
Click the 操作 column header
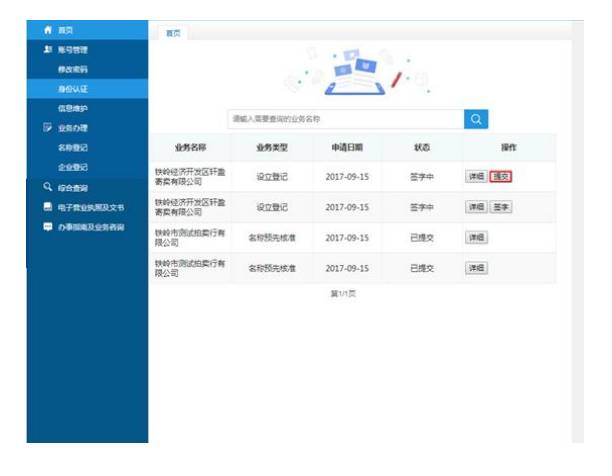(x=509, y=147)
